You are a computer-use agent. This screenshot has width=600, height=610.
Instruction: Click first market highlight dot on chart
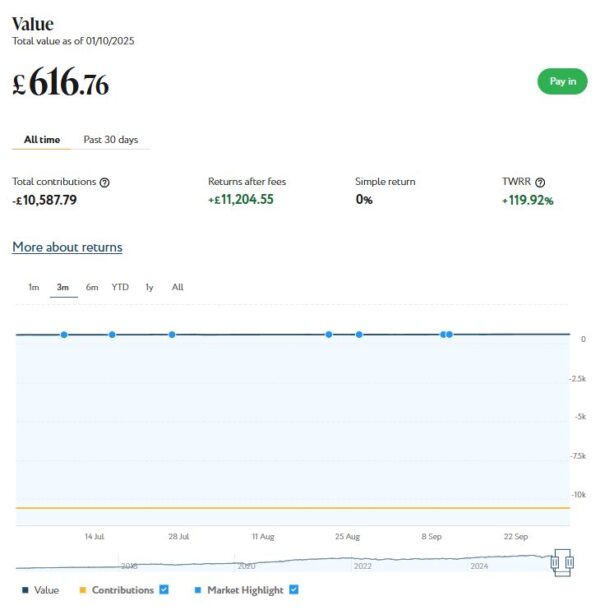tap(64, 334)
